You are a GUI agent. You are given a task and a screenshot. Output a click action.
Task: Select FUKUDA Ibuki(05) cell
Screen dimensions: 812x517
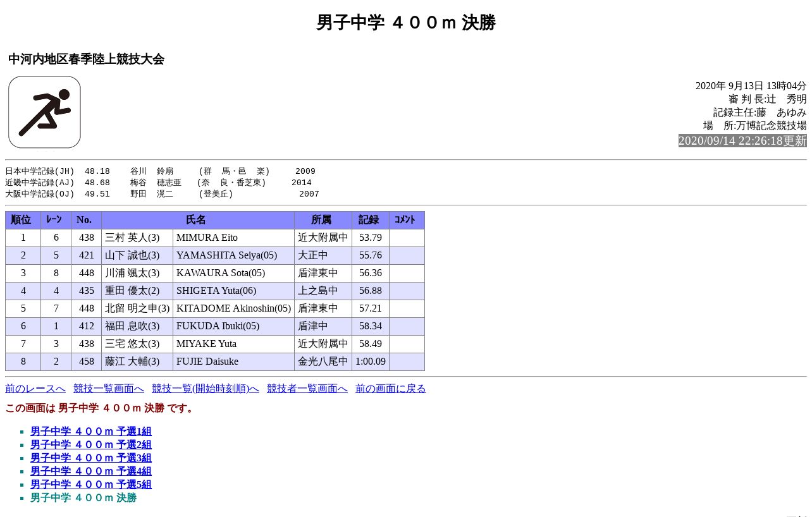[x=233, y=326]
